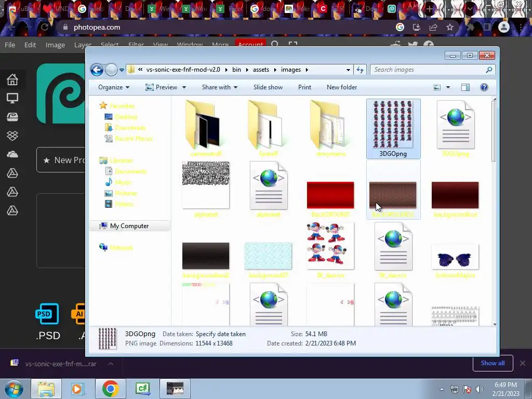Click 'vs-sonic-exe-fnf-mod-v2.0' in the address path
Screen dimensions: 532x399
tap(183, 70)
